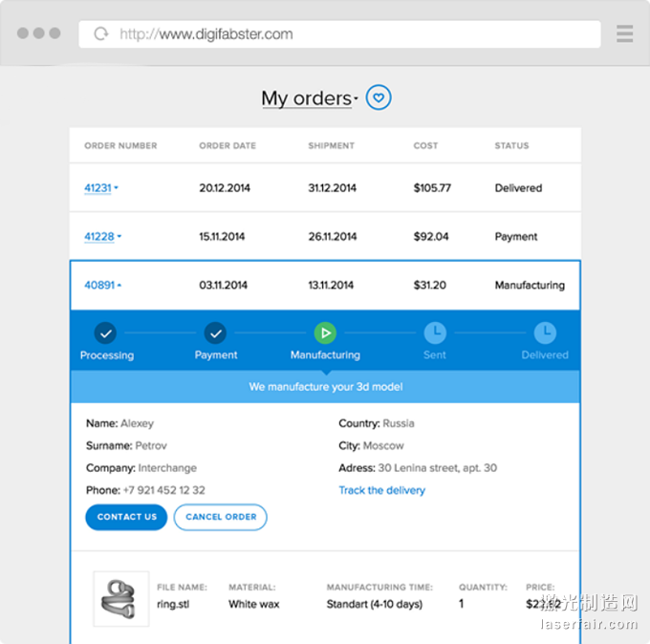Open the Track the delivery link
Viewport: 650px width, 644px height.
(381, 490)
